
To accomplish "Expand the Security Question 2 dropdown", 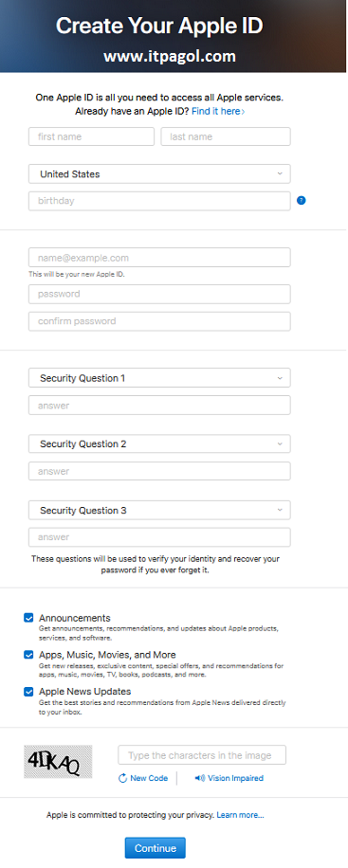I will click(x=159, y=444).
